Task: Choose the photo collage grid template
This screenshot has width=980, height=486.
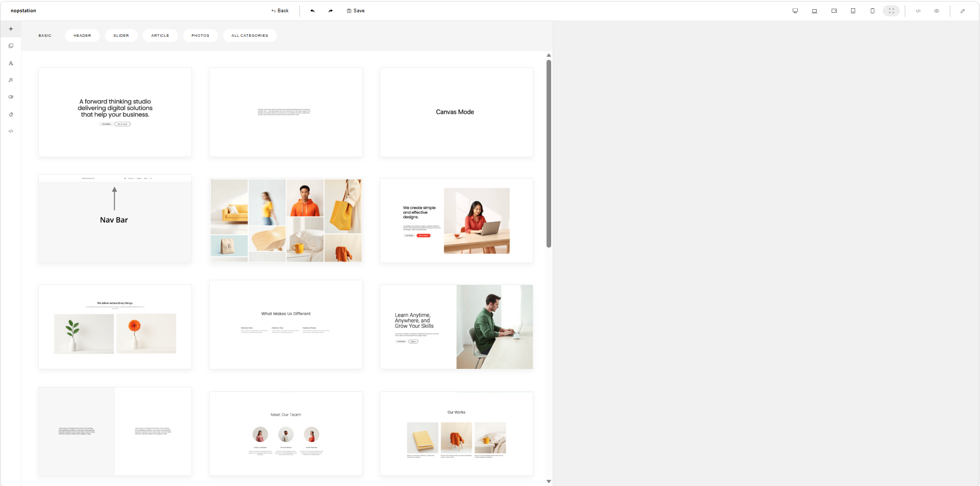Action: coord(286,220)
